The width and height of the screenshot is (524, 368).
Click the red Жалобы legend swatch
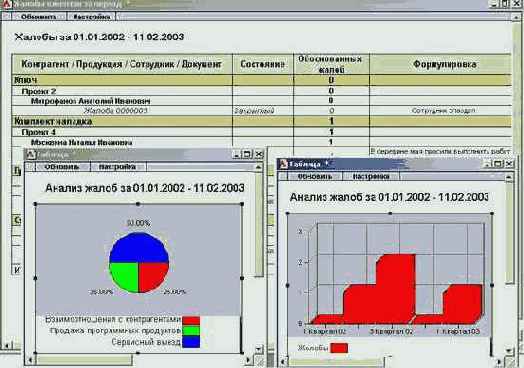tap(339, 348)
